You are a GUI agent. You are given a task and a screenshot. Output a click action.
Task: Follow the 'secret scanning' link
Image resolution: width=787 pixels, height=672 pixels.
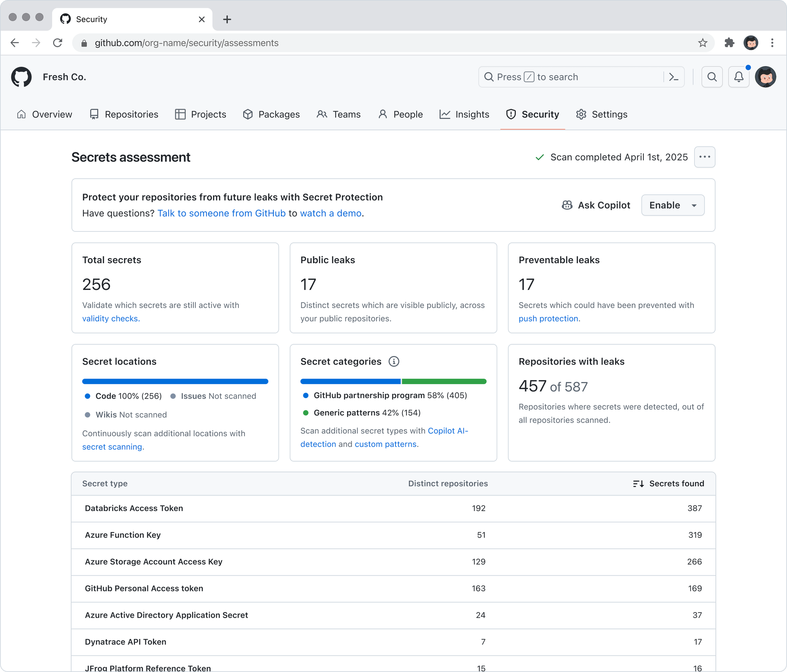[x=112, y=447]
